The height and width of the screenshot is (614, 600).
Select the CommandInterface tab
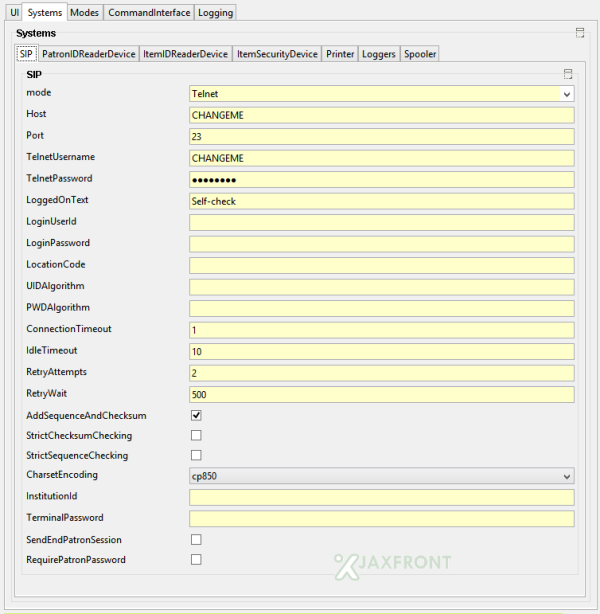[x=148, y=12]
